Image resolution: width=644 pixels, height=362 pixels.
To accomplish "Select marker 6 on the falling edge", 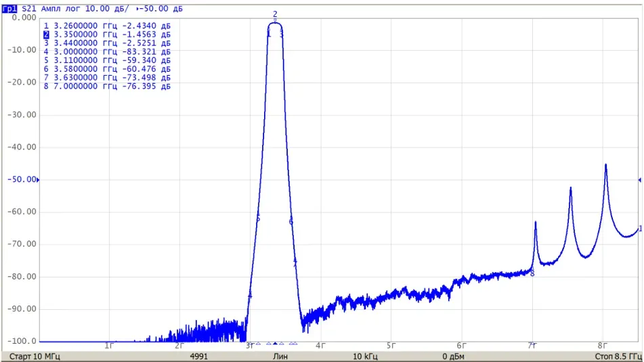I will click(x=291, y=222).
